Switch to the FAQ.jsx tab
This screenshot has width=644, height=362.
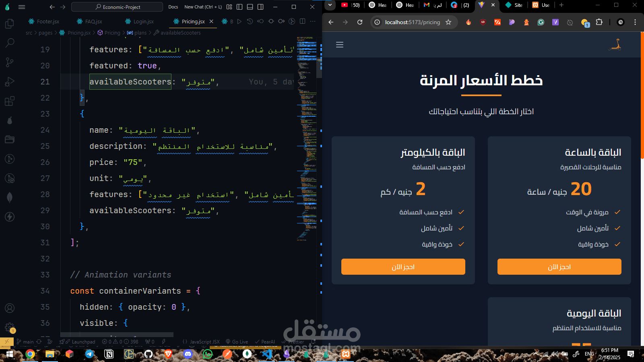coord(89,21)
